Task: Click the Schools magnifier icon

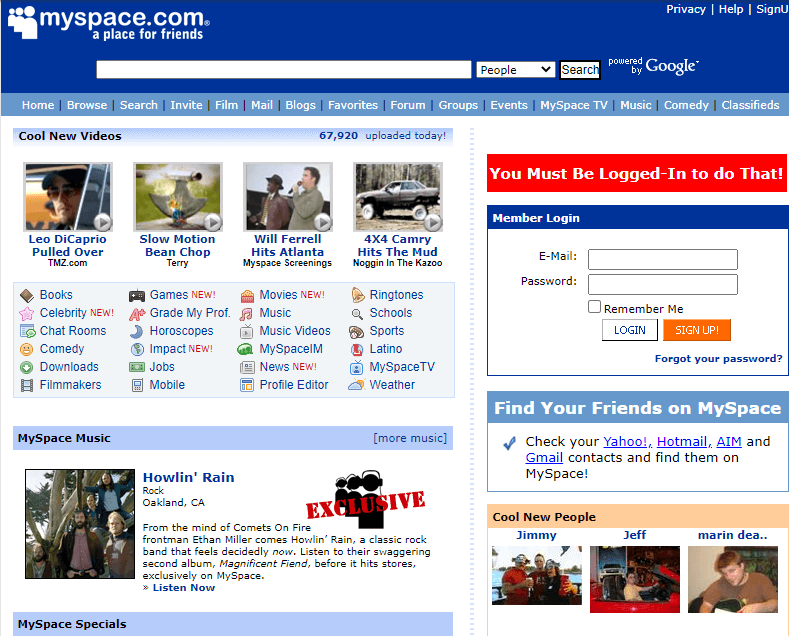Action: pyautogui.click(x=357, y=314)
